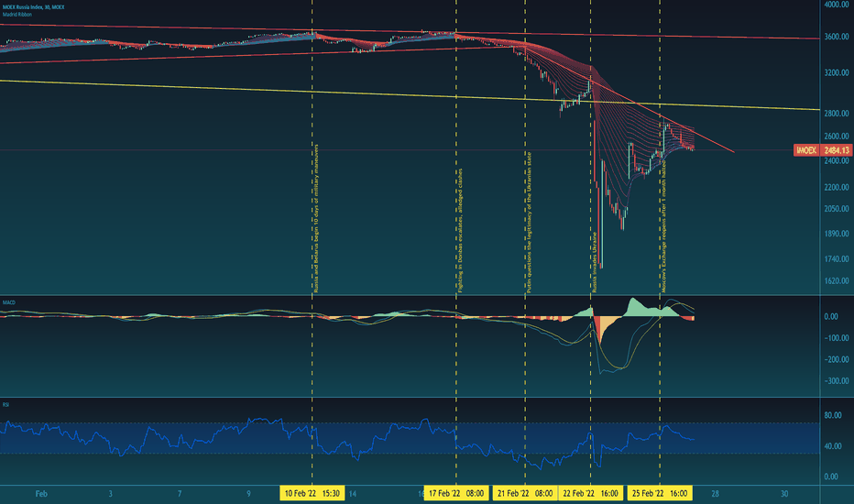Click the 4000.00 price axis value

[x=837, y=5]
